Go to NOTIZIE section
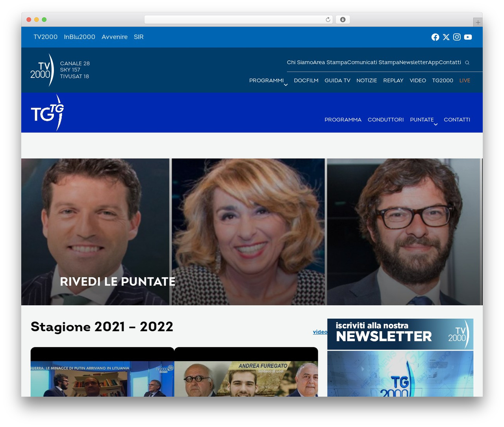 coord(367,80)
